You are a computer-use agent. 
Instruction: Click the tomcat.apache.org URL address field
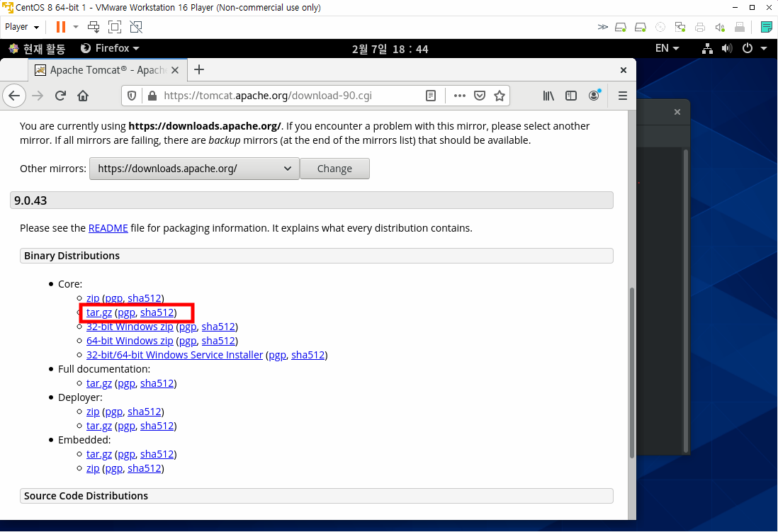click(x=267, y=96)
